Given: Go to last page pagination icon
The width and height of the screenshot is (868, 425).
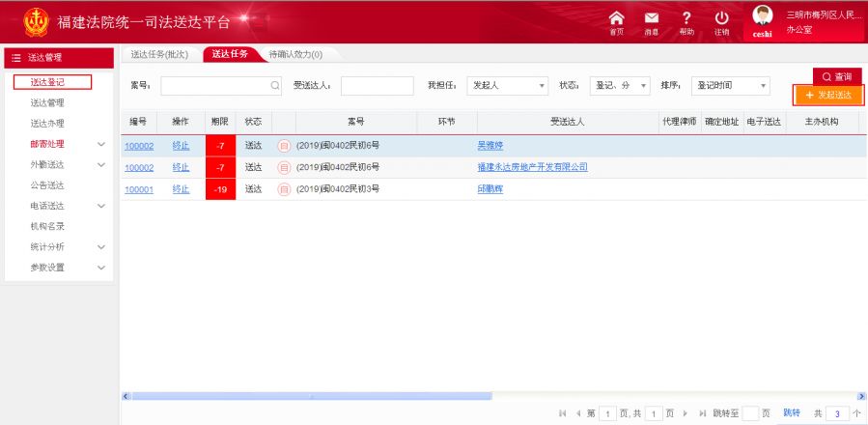Looking at the screenshot, I should pos(703,413).
